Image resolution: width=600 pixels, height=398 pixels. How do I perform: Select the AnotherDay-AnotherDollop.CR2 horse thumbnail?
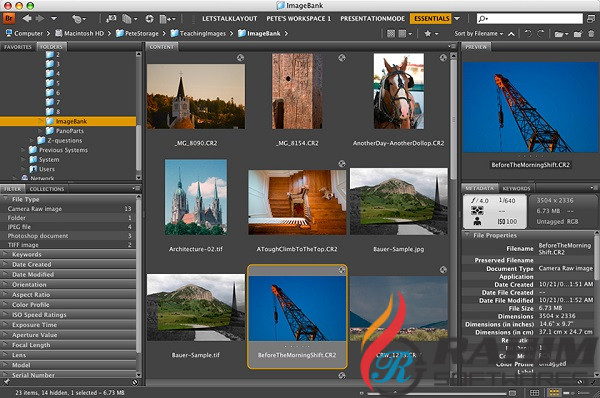click(399, 91)
